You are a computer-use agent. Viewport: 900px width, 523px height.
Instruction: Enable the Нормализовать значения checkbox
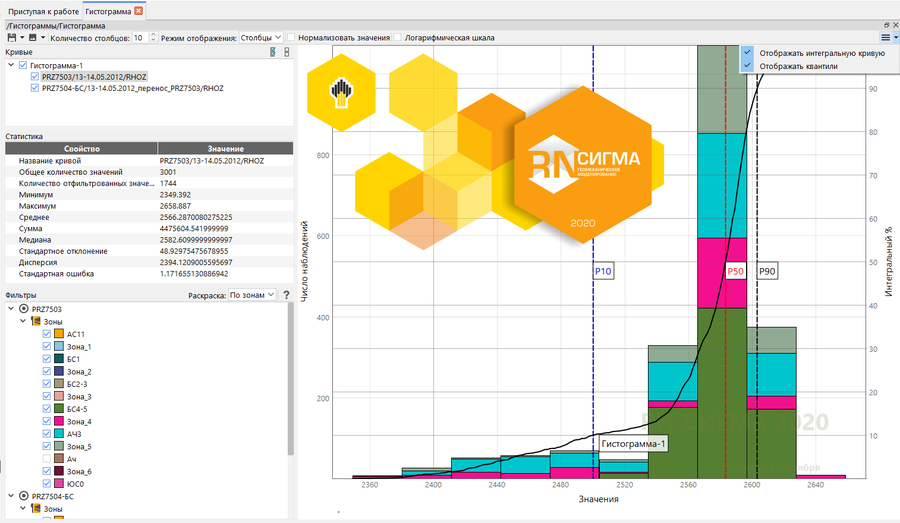pyautogui.click(x=291, y=37)
